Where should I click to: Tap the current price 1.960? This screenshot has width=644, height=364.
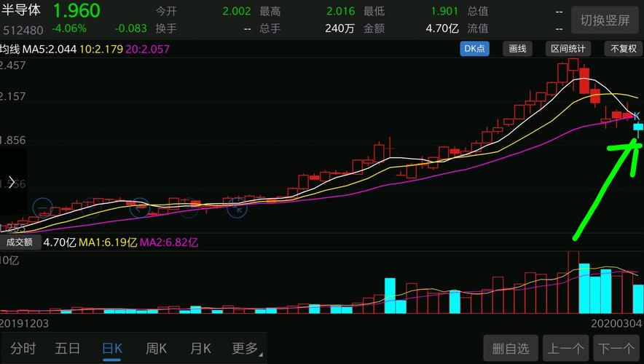pyautogui.click(x=76, y=11)
